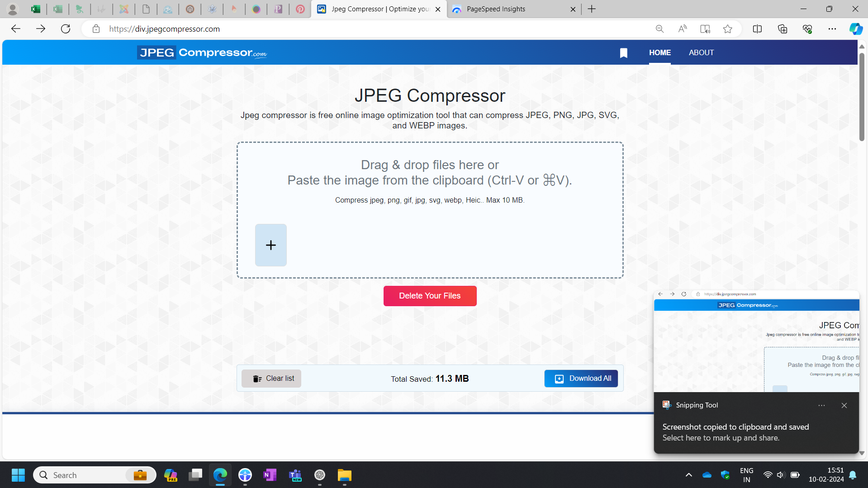Dismiss the Snipping Tool notification
The height and width of the screenshot is (488, 868).
point(844,406)
